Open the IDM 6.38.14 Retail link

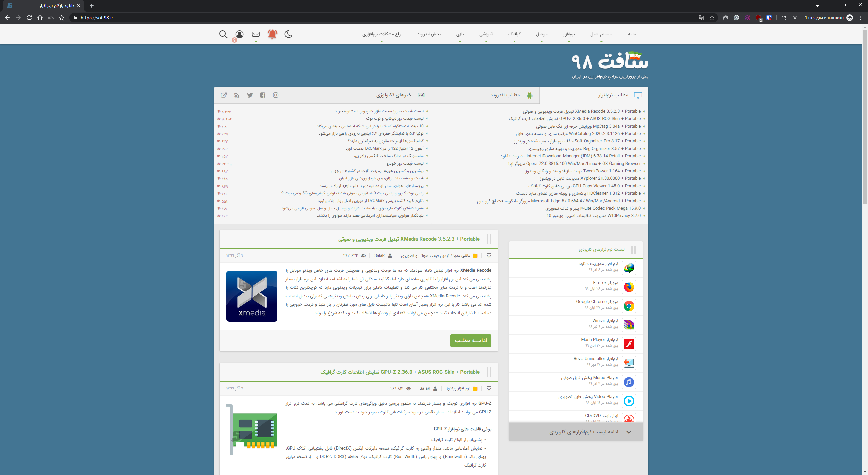click(570, 156)
